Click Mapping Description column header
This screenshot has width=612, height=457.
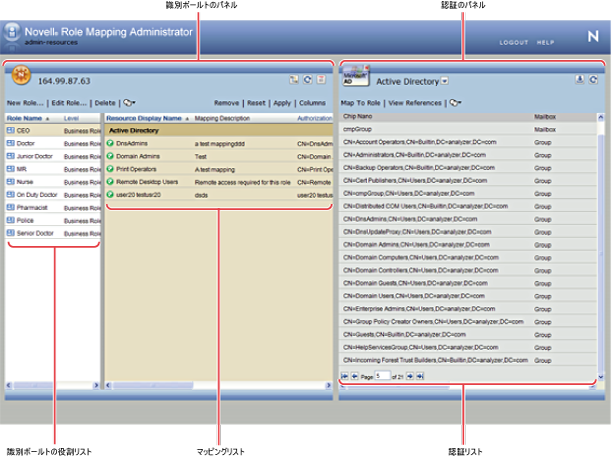point(222,118)
